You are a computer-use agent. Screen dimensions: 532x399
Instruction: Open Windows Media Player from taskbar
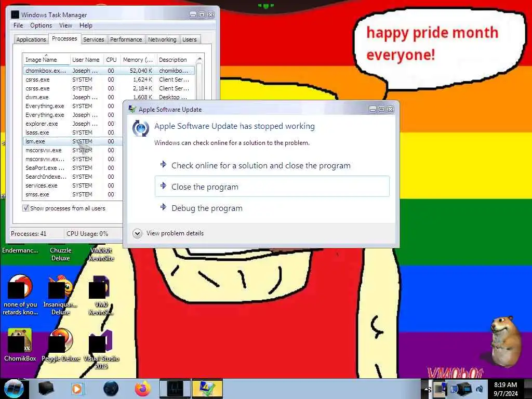pos(77,389)
